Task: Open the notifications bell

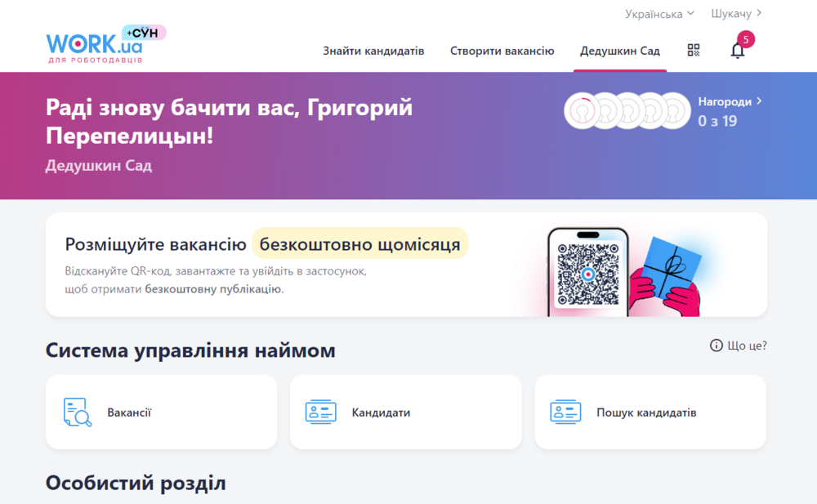Action: point(738,50)
